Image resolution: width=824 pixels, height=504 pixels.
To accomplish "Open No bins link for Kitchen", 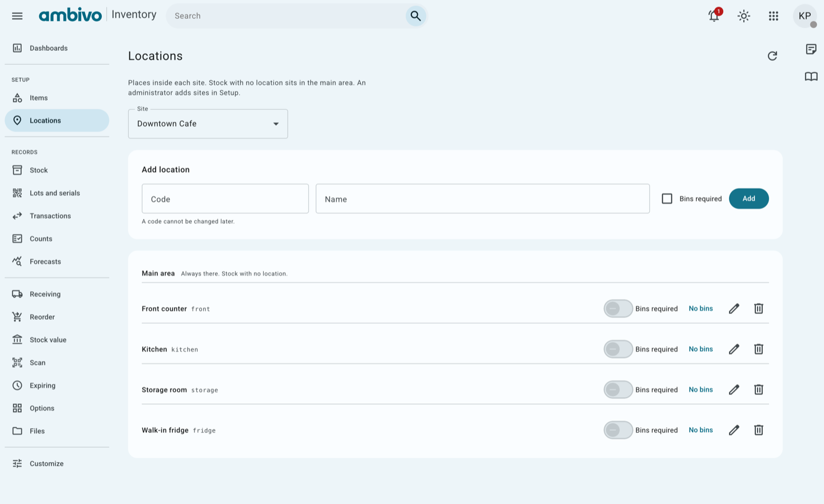I will point(701,350).
